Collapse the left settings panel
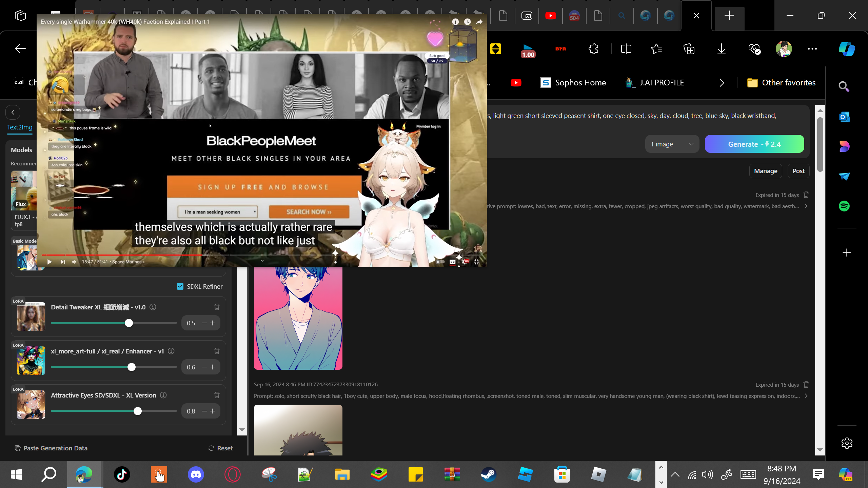Viewport: 868px width, 488px height. point(13,113)
